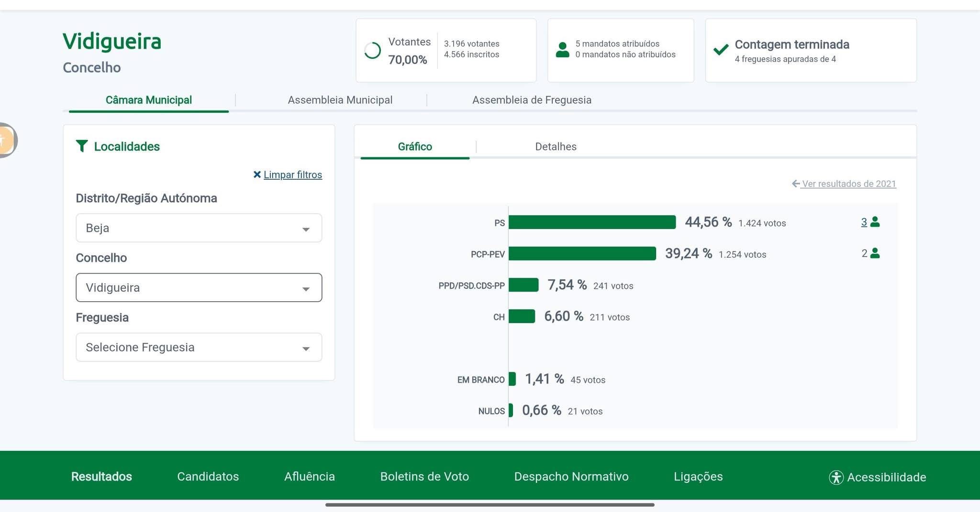The width and height of the screenshot is (980, 512).
Task: Click the 70,00% turnout progress indicator
Action: 408,60
